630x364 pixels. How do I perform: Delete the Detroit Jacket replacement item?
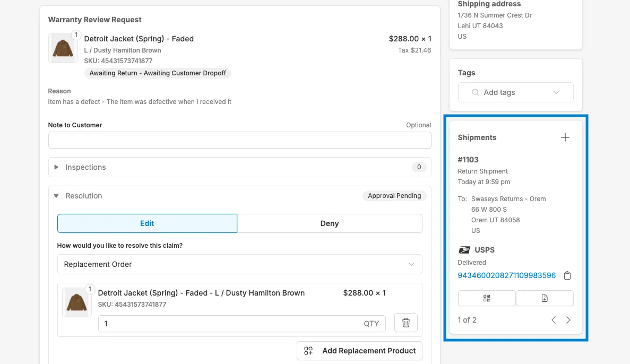(405, 323)
